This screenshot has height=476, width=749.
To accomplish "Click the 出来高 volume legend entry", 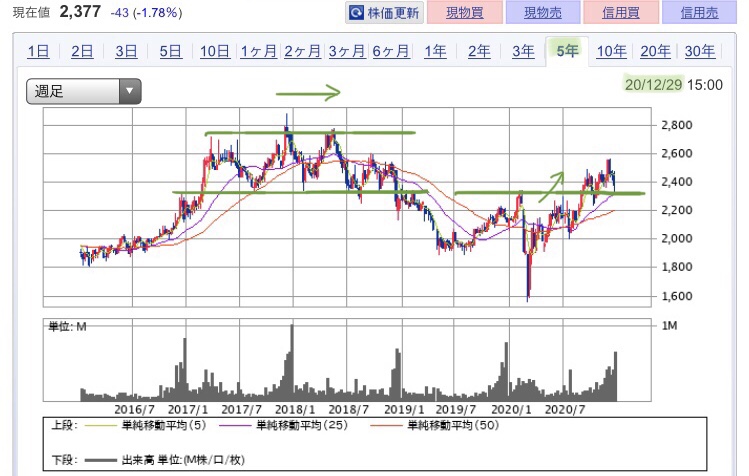I will tap(165, 460).
